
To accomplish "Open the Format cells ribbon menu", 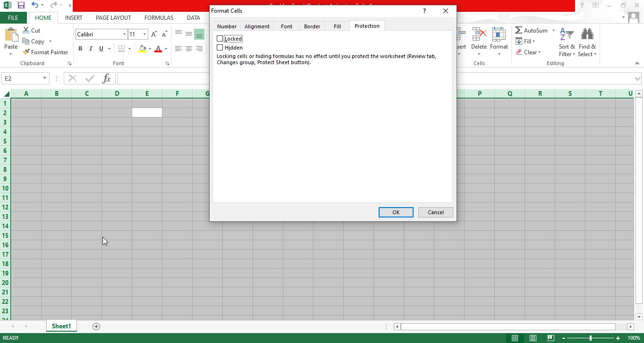I will point(499,42).
